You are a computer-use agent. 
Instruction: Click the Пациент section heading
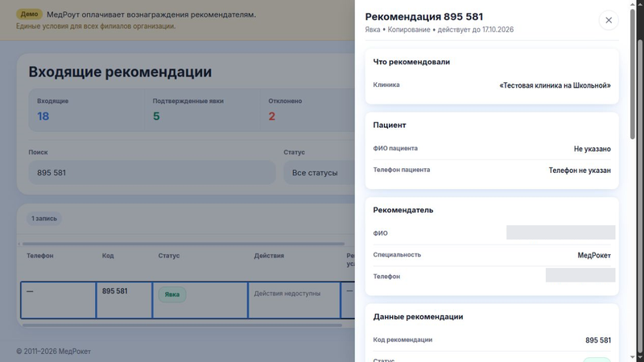[x=390, y=125]
